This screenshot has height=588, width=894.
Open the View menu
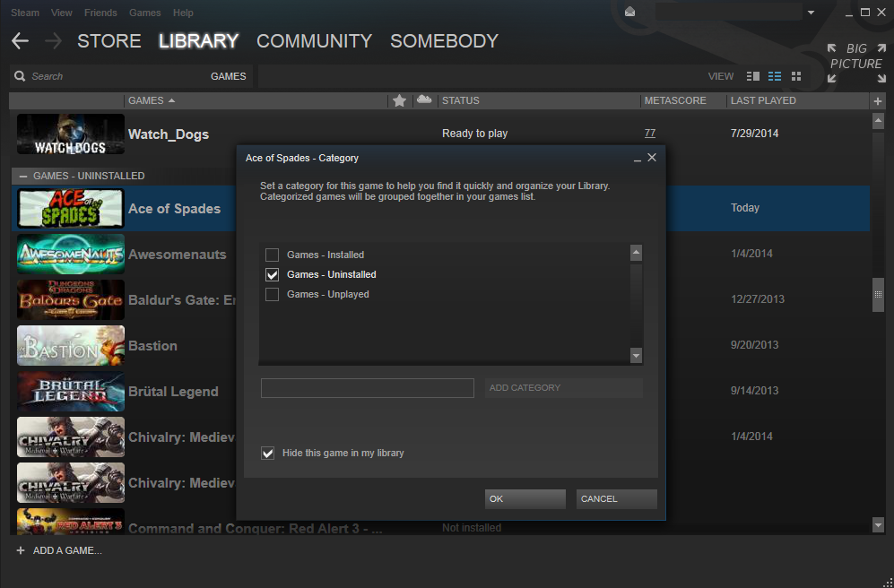pyautogui.click(x=62, y=13)
